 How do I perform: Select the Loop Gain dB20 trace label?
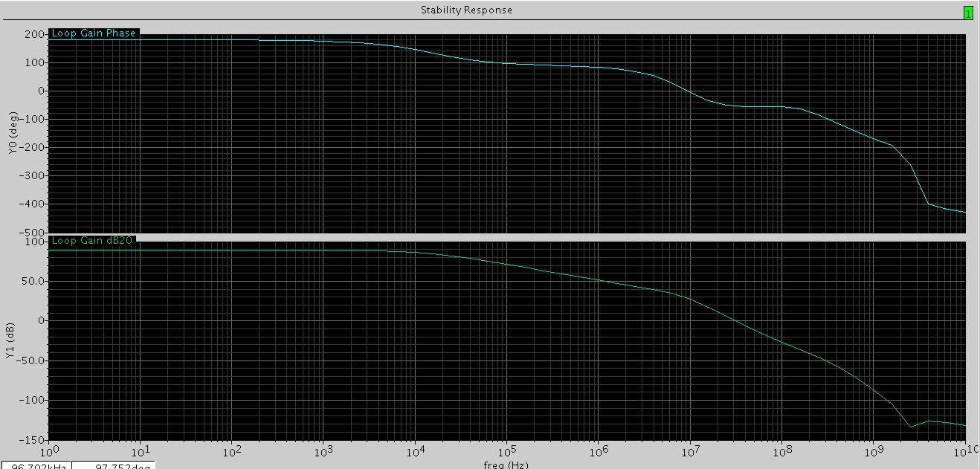[x=92, y=241]
